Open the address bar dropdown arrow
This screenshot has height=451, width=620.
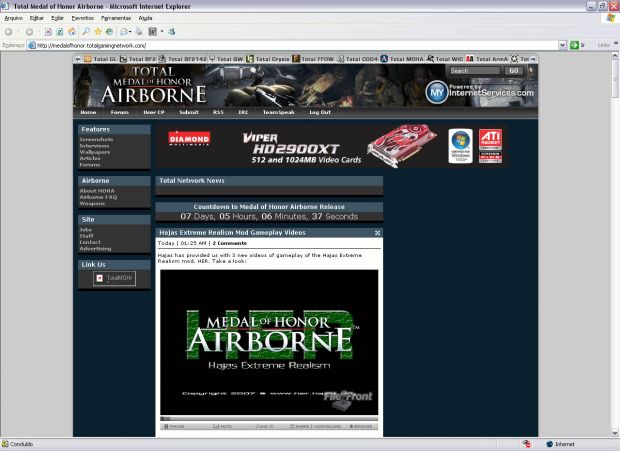[x=562, y=45]
